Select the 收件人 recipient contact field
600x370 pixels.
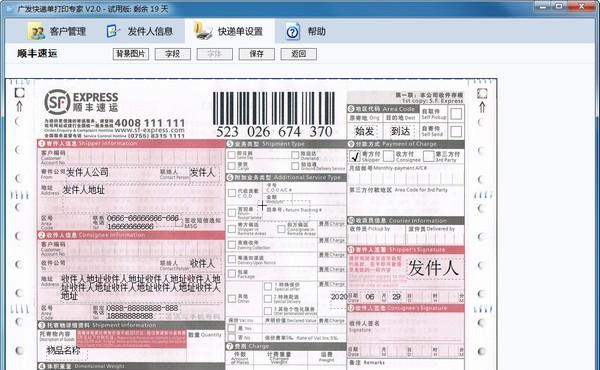[202, 264]
